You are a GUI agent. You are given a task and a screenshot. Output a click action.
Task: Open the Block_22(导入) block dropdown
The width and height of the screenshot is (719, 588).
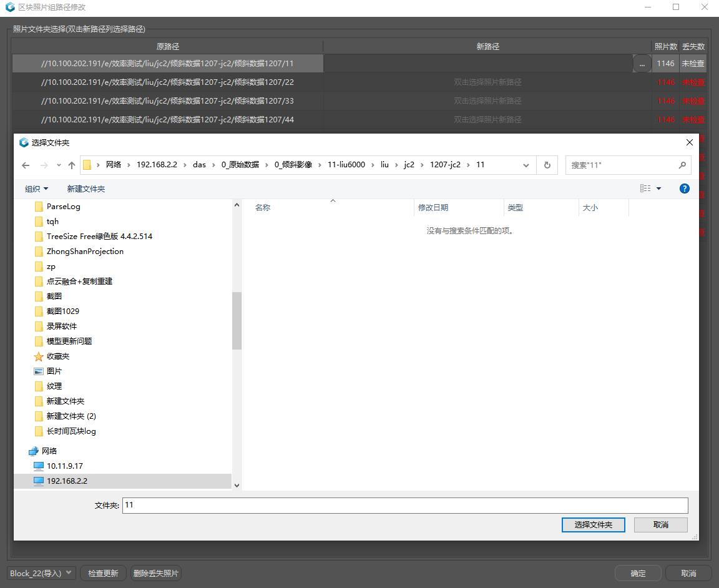[41, 573]
